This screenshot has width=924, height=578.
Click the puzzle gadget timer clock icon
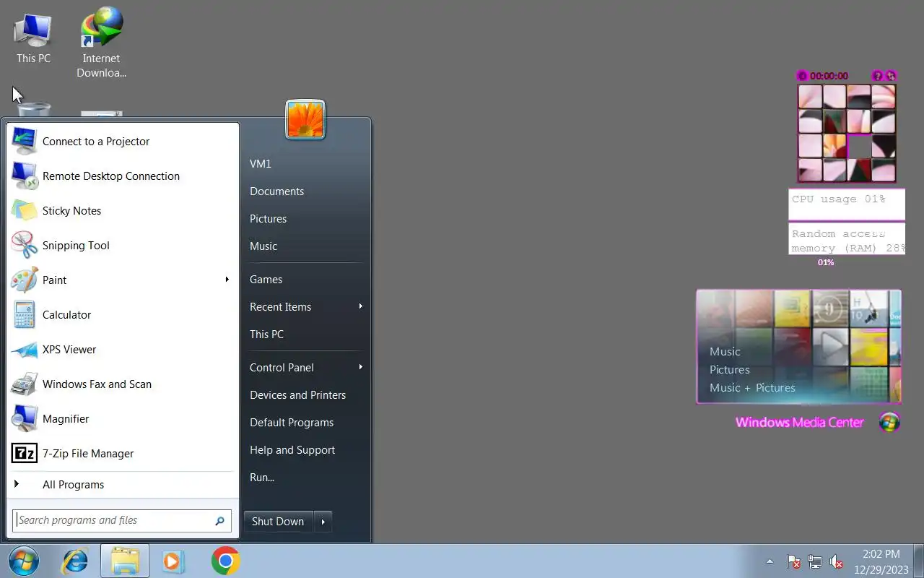coord(801,76)
